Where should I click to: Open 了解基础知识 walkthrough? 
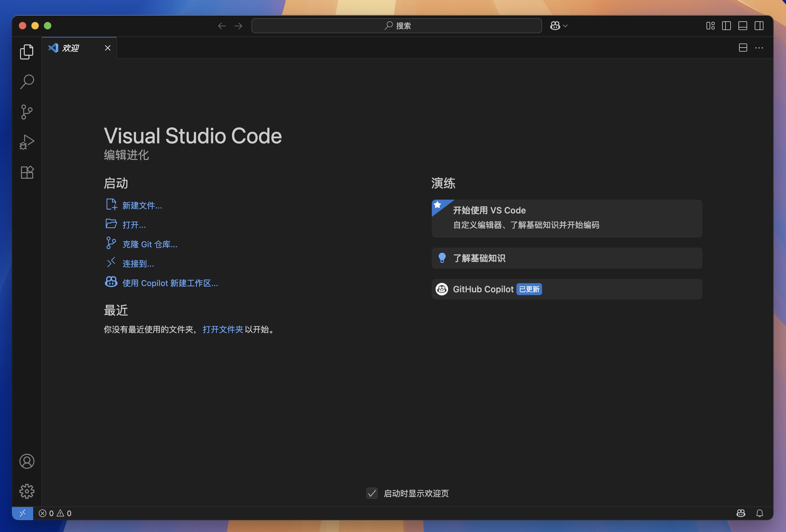pos(567,258)
